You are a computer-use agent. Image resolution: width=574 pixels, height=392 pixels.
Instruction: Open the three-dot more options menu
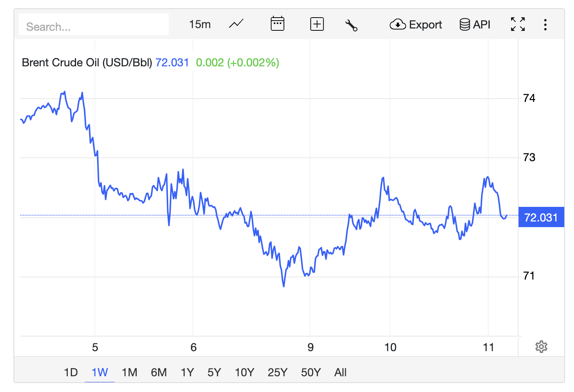pyautogui.click(x=545, y=25)
